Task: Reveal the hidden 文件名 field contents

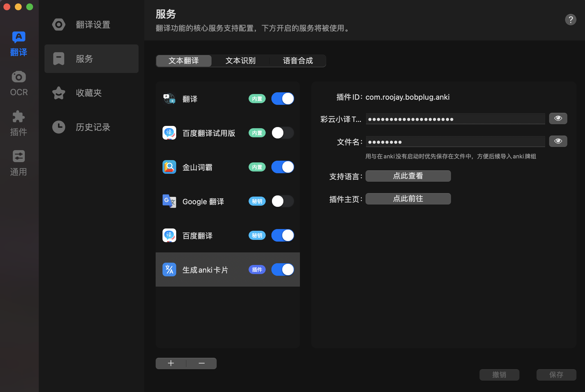Action: click(x=558, y=141)
